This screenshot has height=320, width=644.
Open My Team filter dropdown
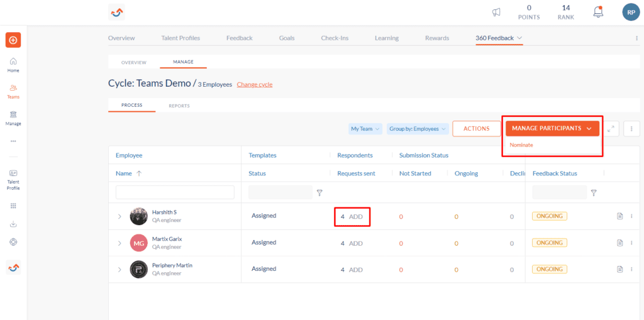(365, 129)
